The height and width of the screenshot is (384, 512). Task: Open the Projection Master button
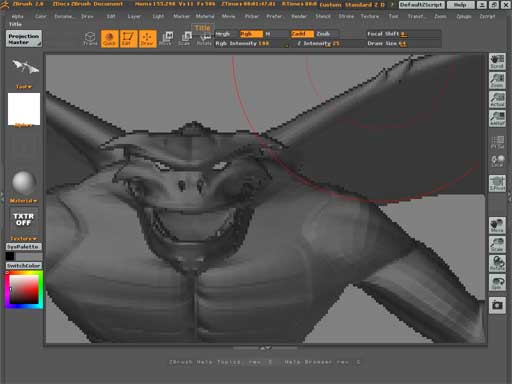click(x=24, y=39)
